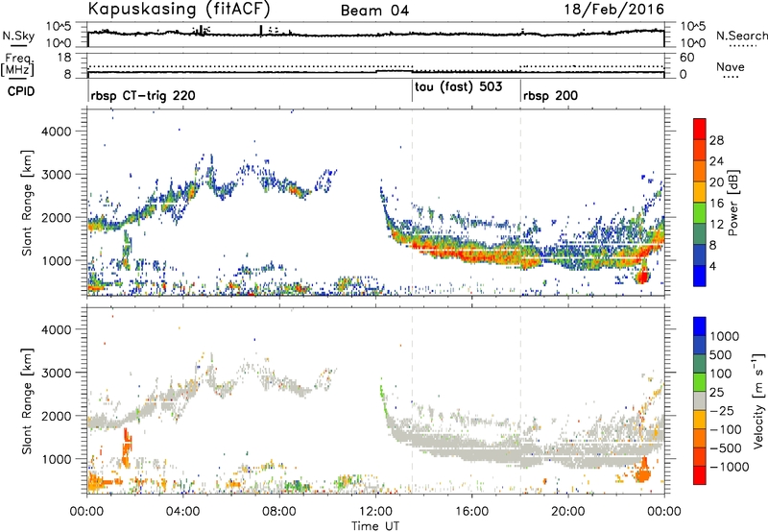
Task: Click the 3000 tick on velocity panel axis
Action: click(x=57, y=373)
